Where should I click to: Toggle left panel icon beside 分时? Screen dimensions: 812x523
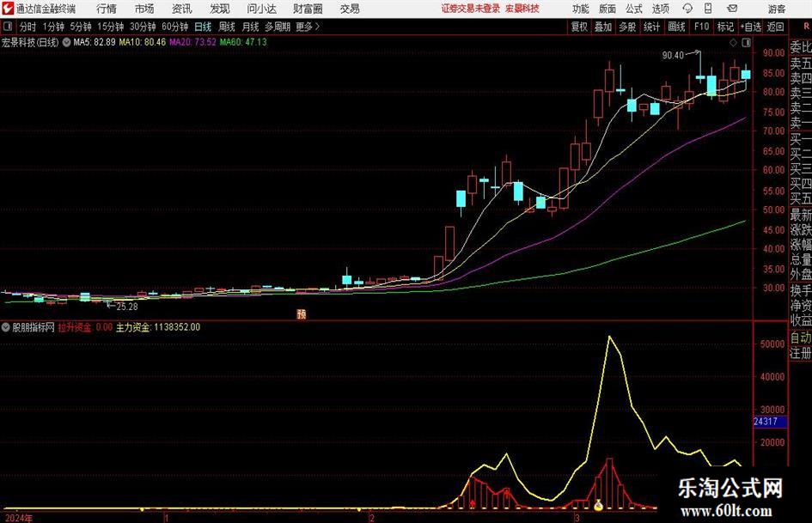[x=7, y=27]
